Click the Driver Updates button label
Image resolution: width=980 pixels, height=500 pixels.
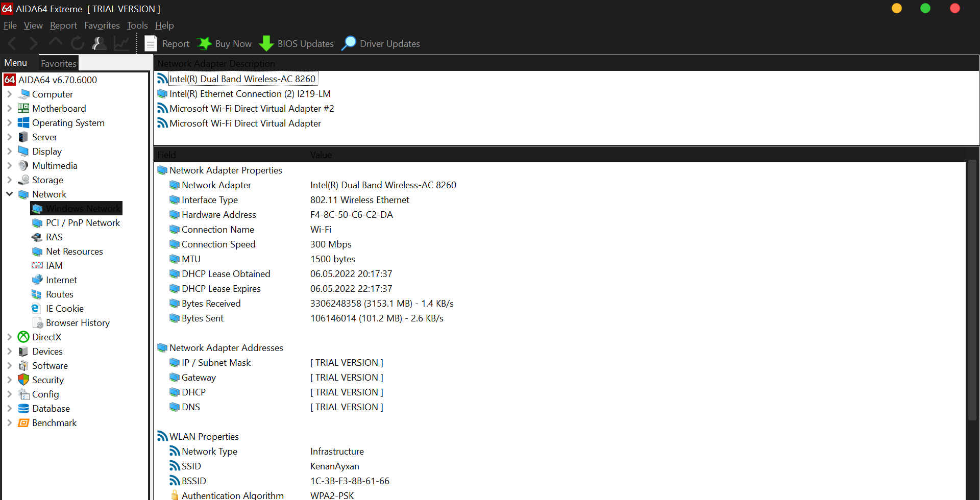(390, 44)
